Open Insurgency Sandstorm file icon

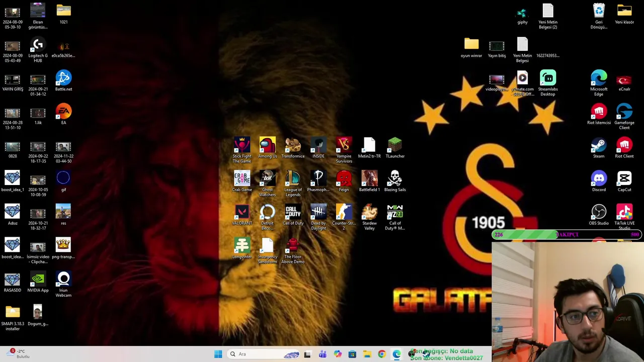click(x=267, y=251)
